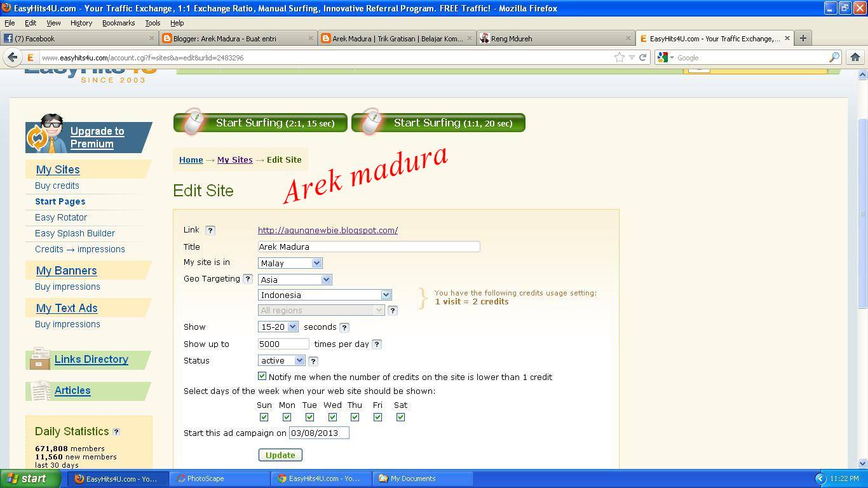868x488 pixels.
Task: Uncheck the Sun day checkbox
Action: [264, 417]
